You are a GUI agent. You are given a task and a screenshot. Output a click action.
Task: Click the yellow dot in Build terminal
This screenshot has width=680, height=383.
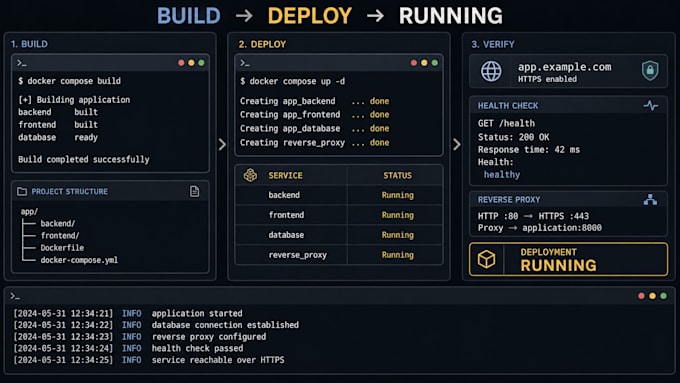tap(191, 63)
